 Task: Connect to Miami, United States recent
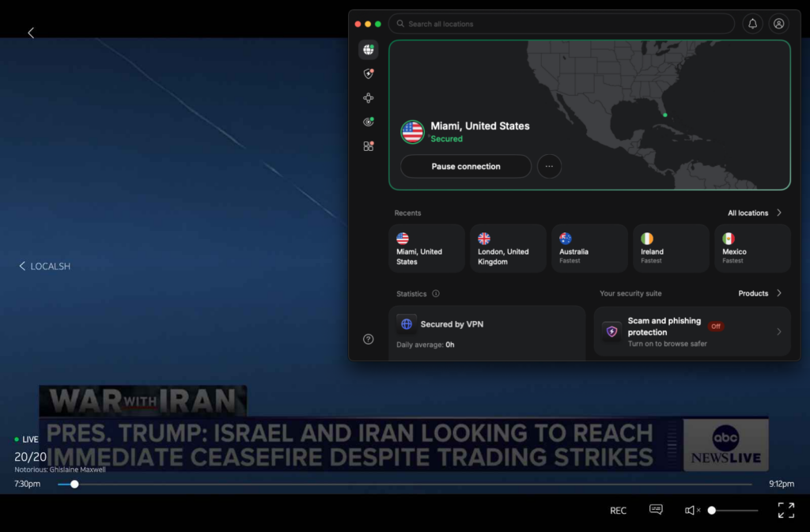426,248
